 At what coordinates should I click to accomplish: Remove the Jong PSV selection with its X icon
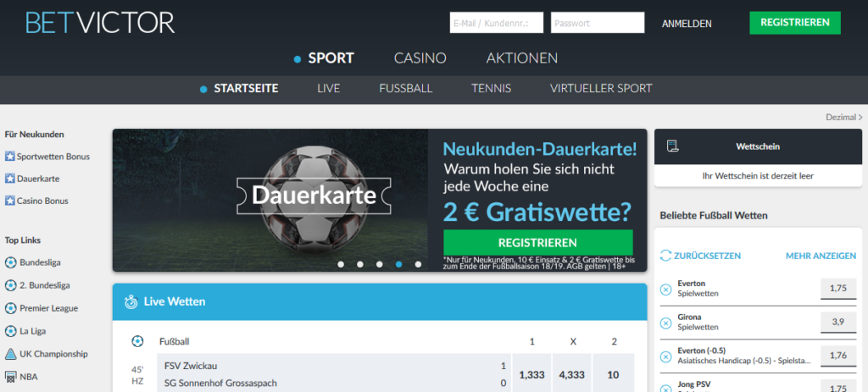pos(666,388)
